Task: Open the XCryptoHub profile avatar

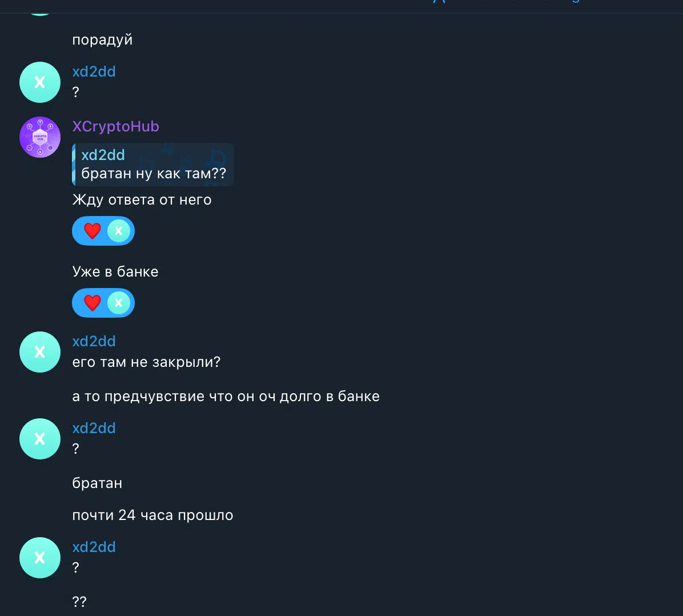Action: (x=40, y=137)
